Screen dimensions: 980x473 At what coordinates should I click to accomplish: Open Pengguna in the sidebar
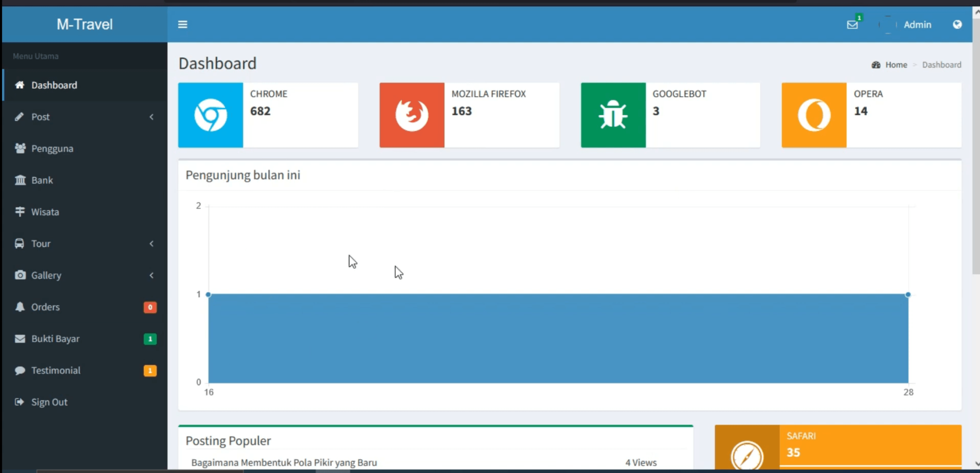(84, 148)
